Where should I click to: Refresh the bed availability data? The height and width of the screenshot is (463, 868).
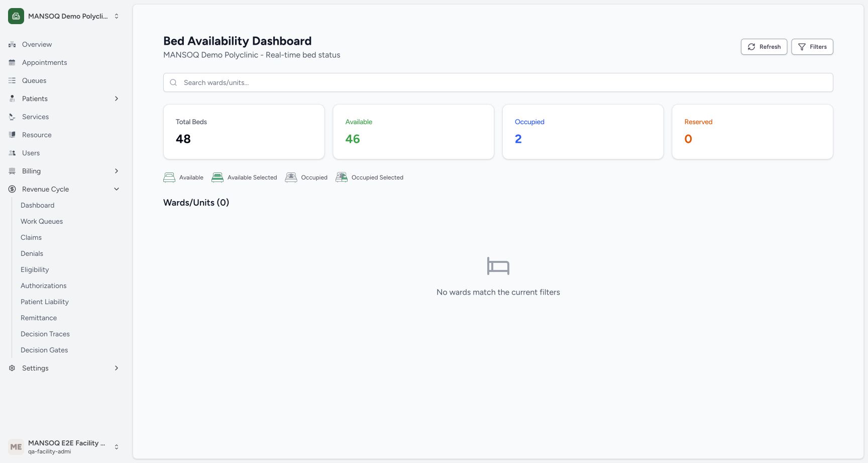click(764, 47)
